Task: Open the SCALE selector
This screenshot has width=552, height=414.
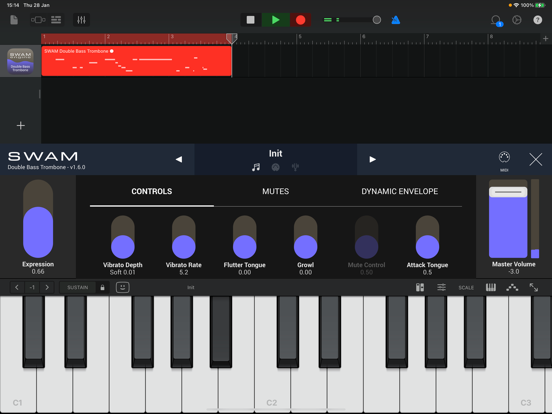Action: pos(466,288)
